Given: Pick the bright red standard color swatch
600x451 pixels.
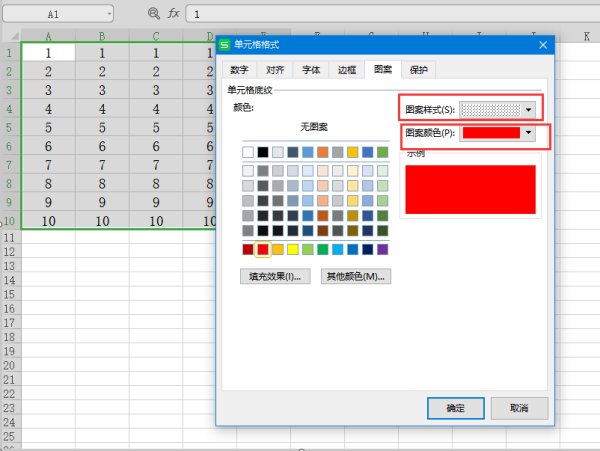Looking at the screenshot, I should coord(263,249).
